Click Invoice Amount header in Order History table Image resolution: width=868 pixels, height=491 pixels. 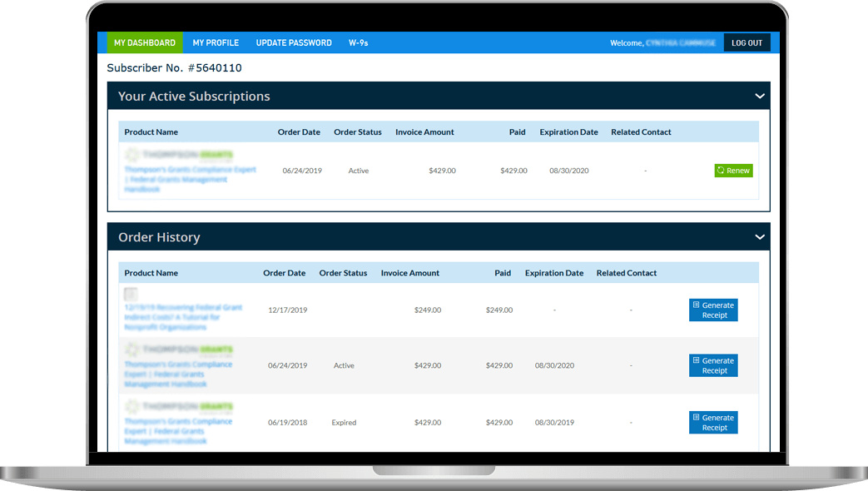(410, 273)
